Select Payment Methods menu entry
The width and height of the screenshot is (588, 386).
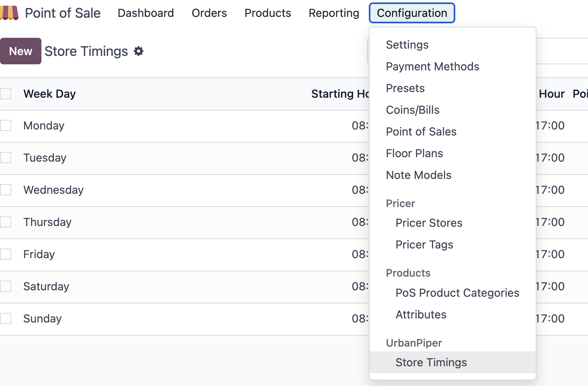click(x=452, y=66)
